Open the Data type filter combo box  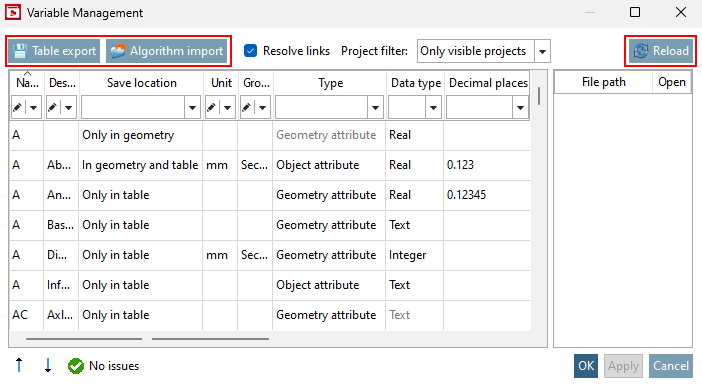click(x=415, y=107)
